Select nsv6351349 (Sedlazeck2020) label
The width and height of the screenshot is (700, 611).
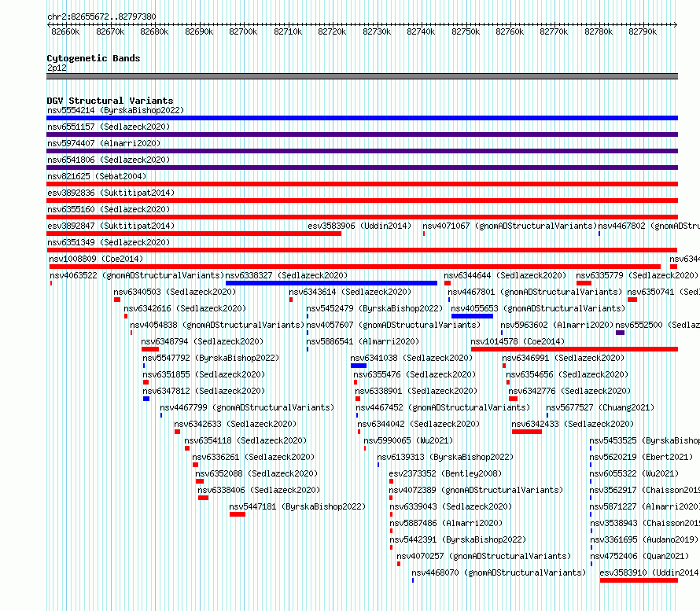tap(109, 242)
